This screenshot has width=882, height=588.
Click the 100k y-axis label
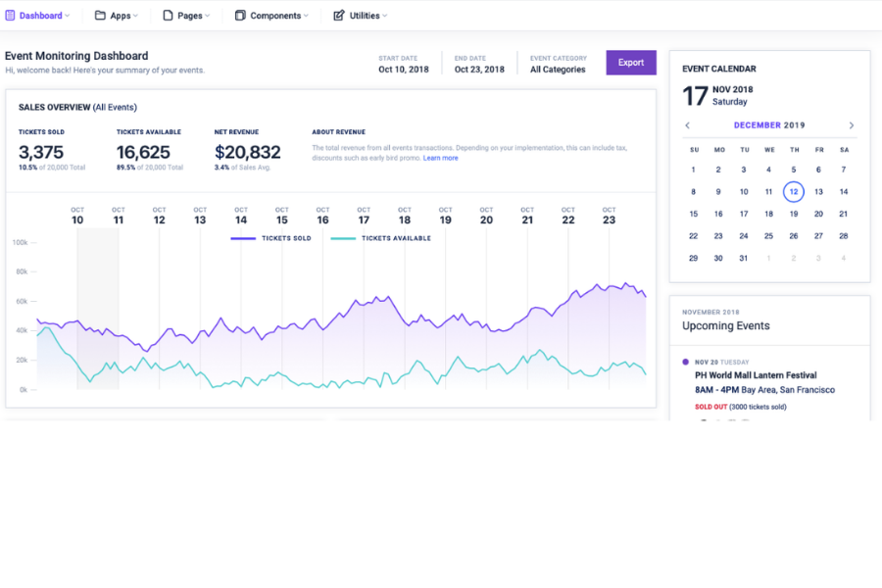pyautogui.click(x=21, y=242)
